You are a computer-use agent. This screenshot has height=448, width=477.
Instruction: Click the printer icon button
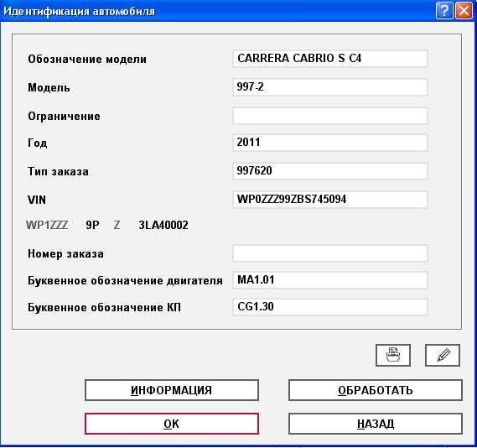tap(393, 355)
